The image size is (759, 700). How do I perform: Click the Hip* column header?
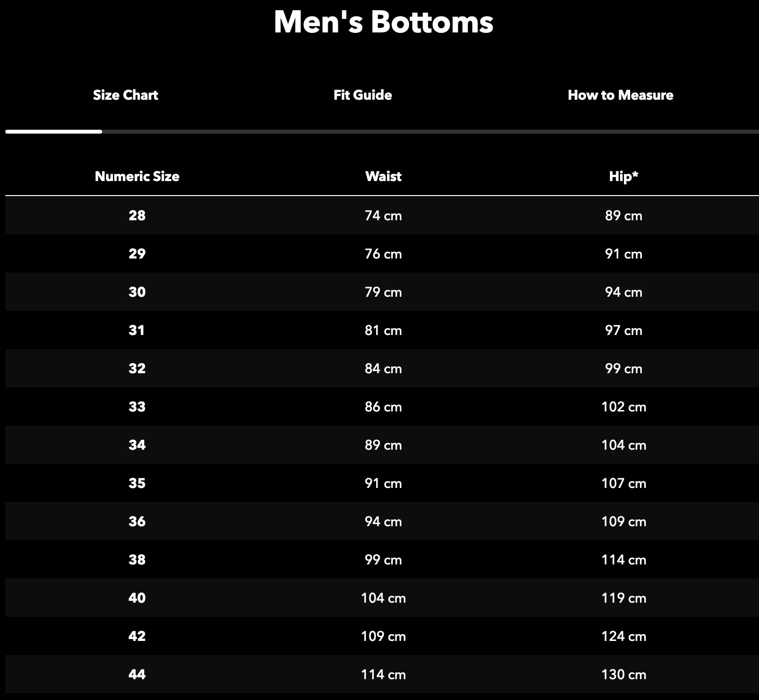coord(623,176)
